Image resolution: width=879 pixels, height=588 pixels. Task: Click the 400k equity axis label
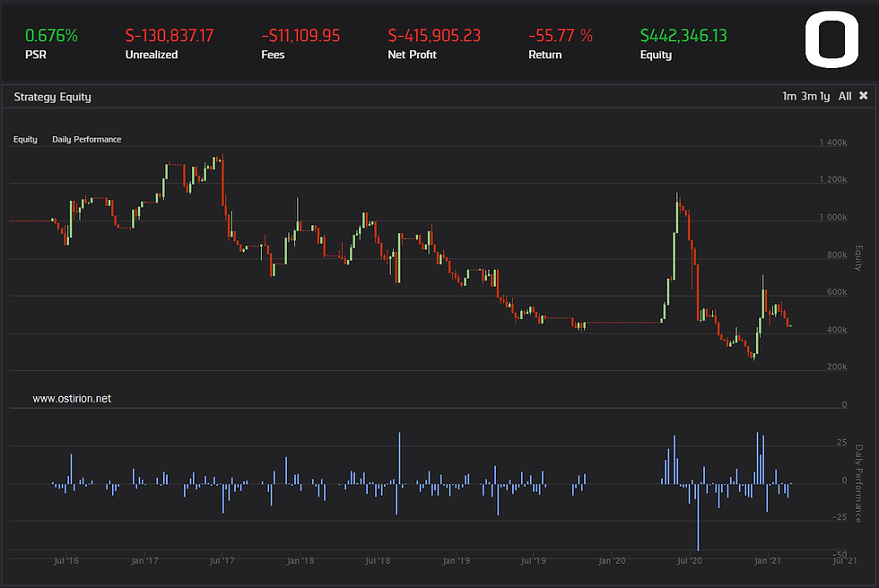(837, 330)
